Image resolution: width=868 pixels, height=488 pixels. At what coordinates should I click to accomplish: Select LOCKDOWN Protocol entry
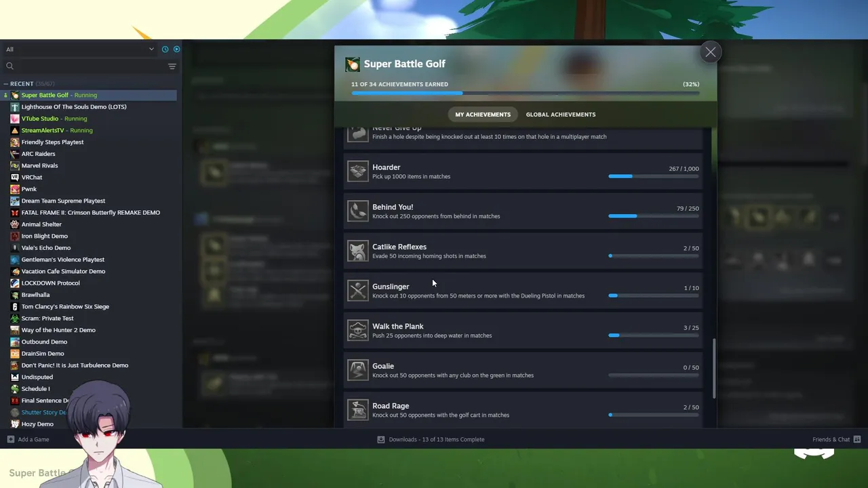(x=50, y=283)
